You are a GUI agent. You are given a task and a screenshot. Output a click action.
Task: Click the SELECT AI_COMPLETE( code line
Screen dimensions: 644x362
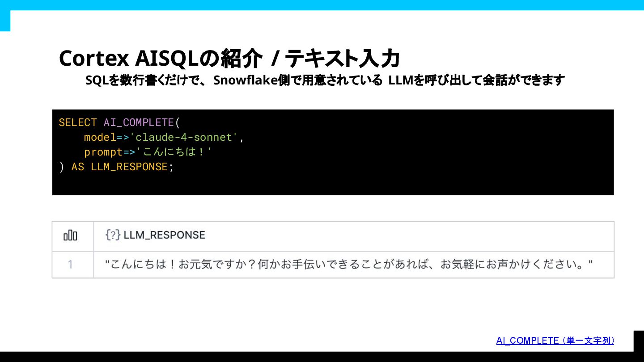pyautogui.click(x=119, y=122)
